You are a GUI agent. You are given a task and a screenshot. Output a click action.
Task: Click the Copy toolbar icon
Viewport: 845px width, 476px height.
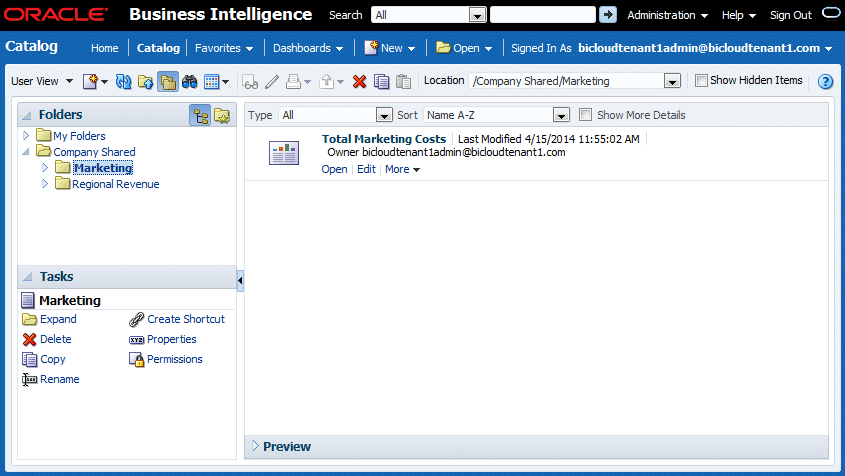pyautogui.click(x=382, y=81)
